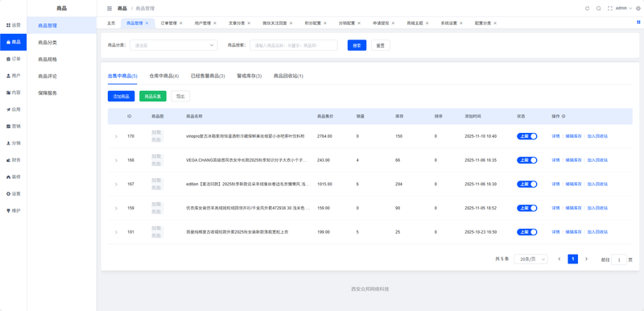Toggle 上架 switch for product 168
Screen dimensions: 644x311
pos(527,160)
